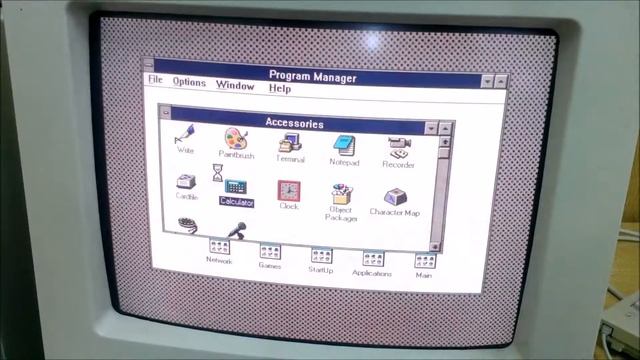
Task: Select the microphone Sound Recorder icon
Action: (237, 230)
